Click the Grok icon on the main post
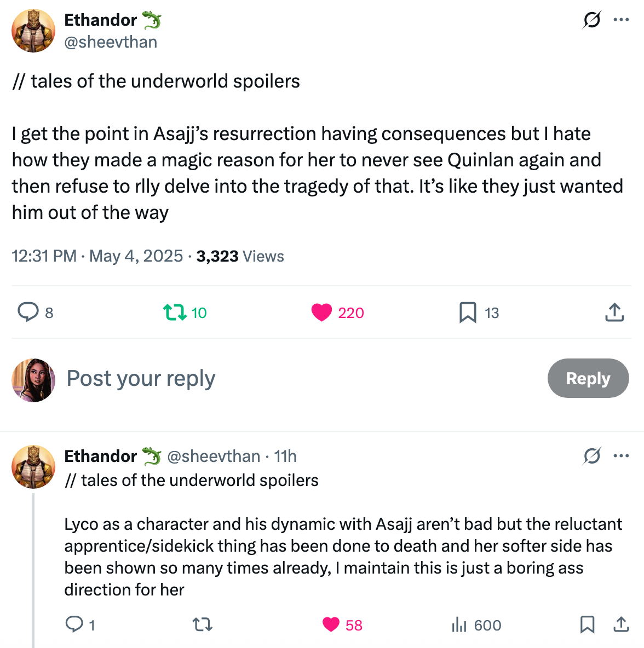The height and width of the screenshot is (648, 644). (591, 20)
